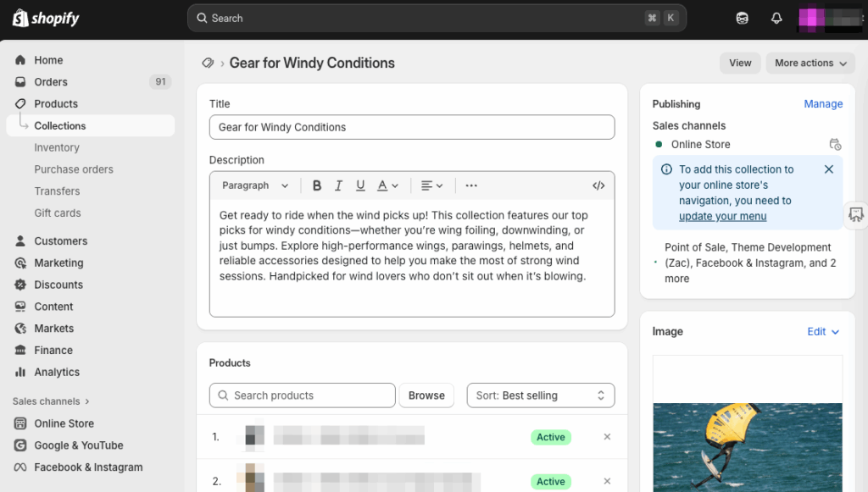Click the Sidekick assistant icon in top bar
Screen dimensions: 868x492
click(x=743, y=18)
